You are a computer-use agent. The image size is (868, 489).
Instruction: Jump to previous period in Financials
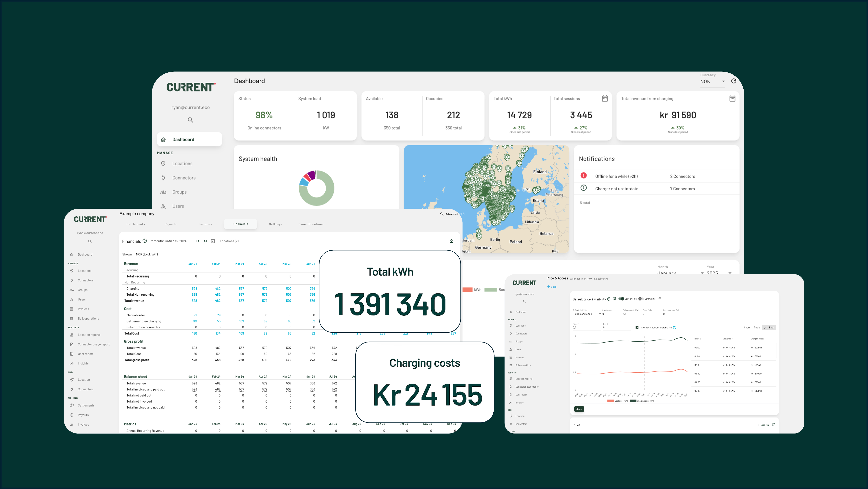(x=198, y=241)
